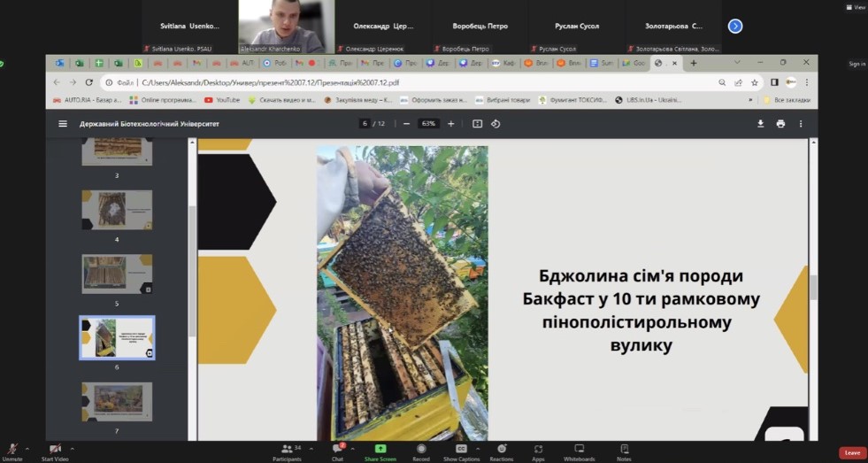Start Video in Zoom toolbar
Viewport: 868px width, 463px height.
(55, 451)
